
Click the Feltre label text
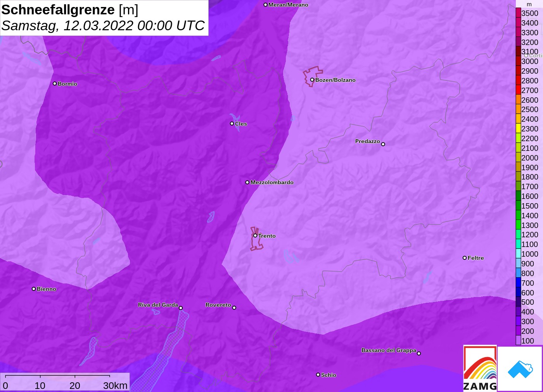pos(476,258)
